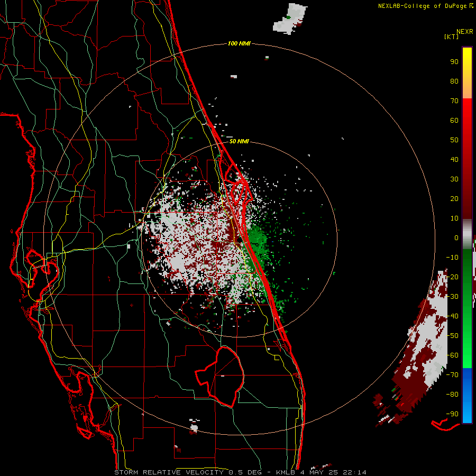Click the -60 scale value

coord(452,355)
